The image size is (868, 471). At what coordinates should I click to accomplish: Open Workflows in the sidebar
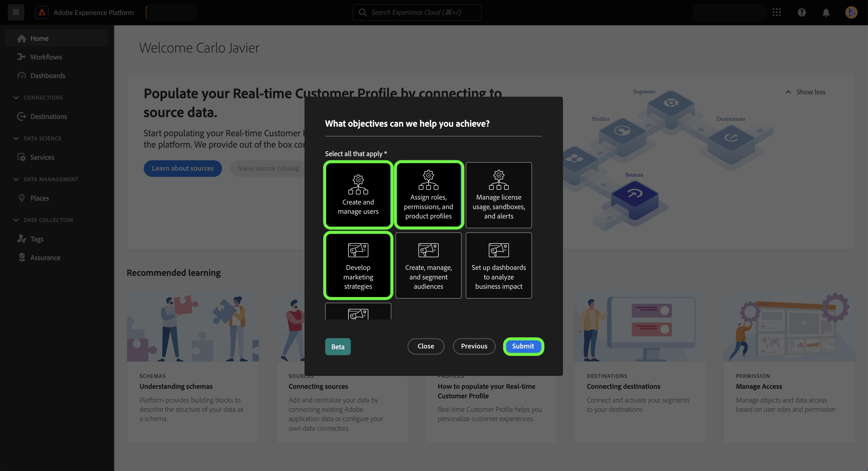[46, 57]
